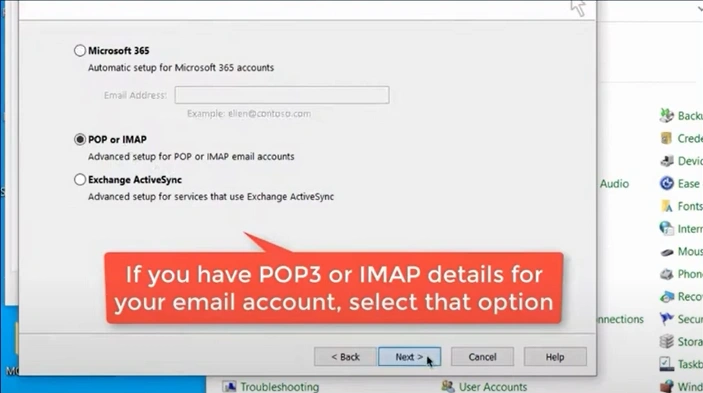
Task: Open the Devices icon in Control Panel
Action: (667, 160)
